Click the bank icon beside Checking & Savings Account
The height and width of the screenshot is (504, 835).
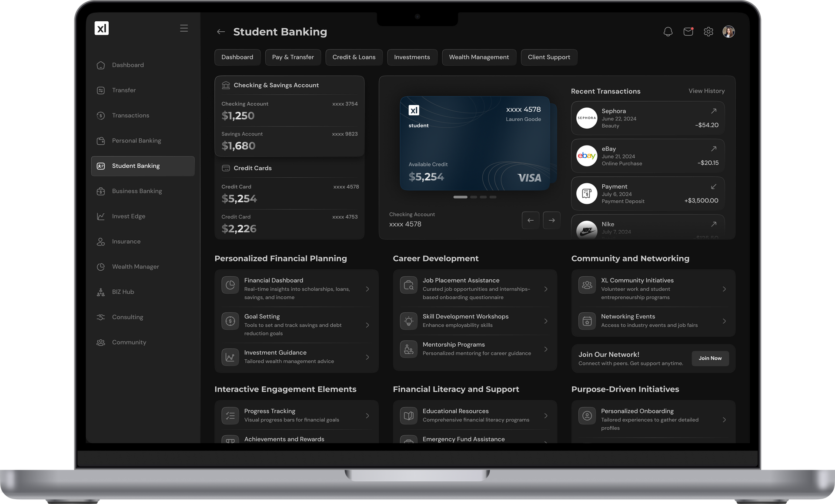click(x=226, y=85)
